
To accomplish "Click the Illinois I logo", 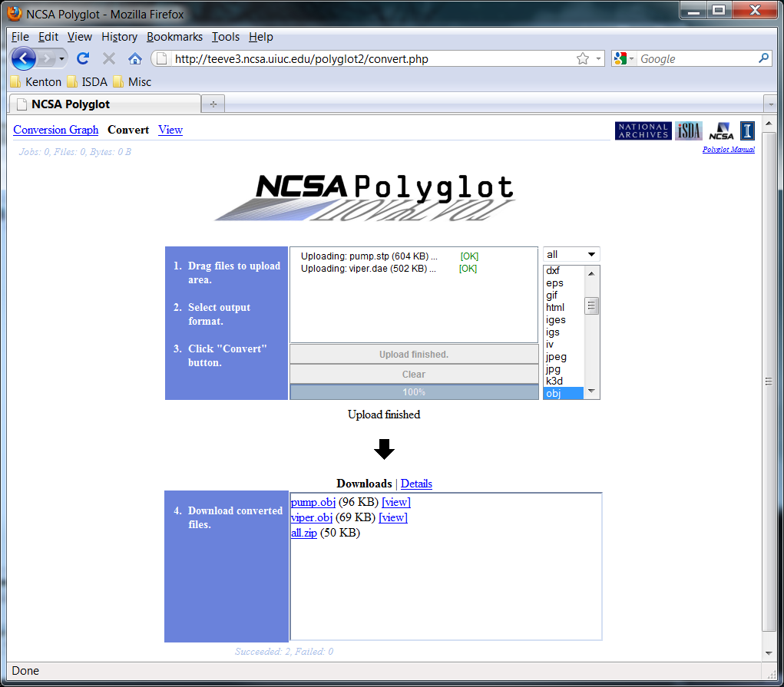I will tap(747, 131).
